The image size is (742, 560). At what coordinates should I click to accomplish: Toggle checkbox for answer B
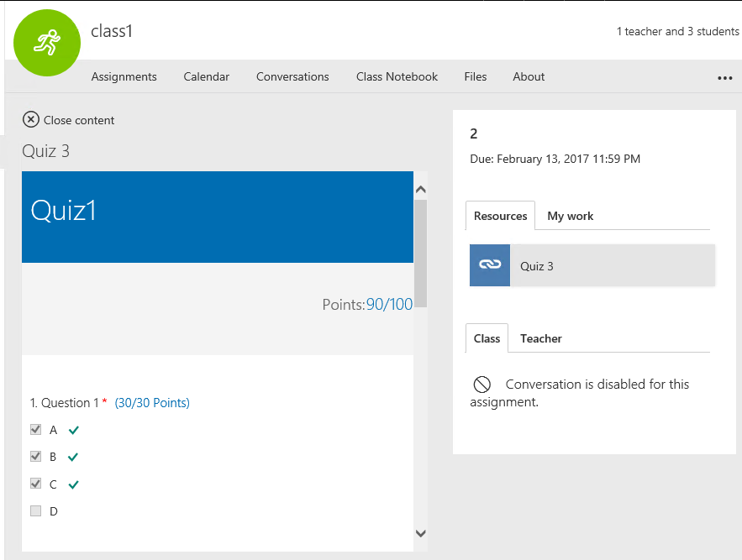click(x=35, y=456)
